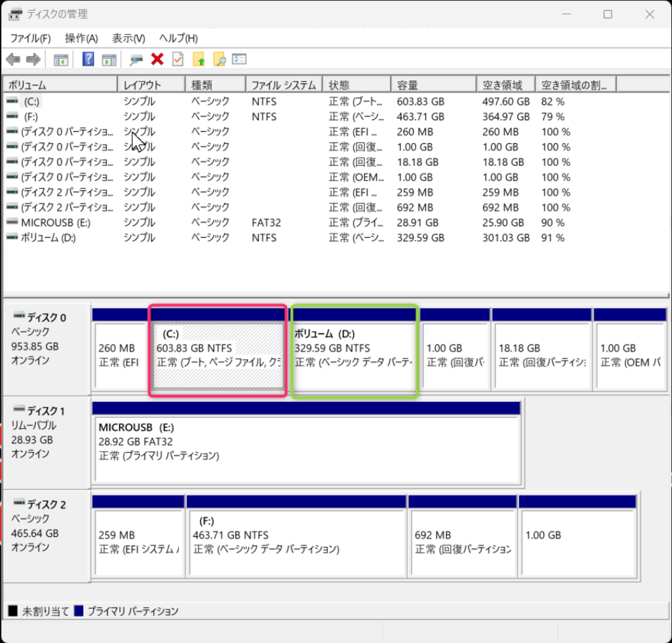Sort by the 容量 column header
The width and height of the screenshot is (672, 643).
pyautogui.click(x=433, y=85)
